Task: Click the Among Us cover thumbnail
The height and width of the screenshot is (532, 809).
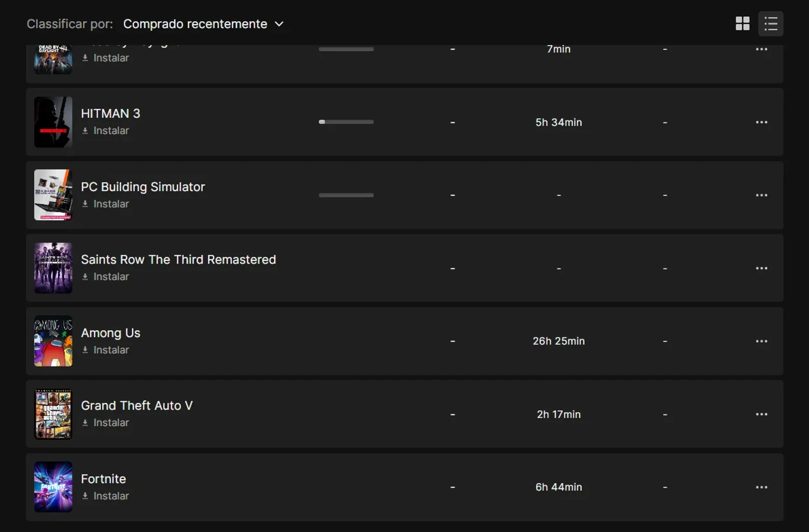Action: coord(53,341)
